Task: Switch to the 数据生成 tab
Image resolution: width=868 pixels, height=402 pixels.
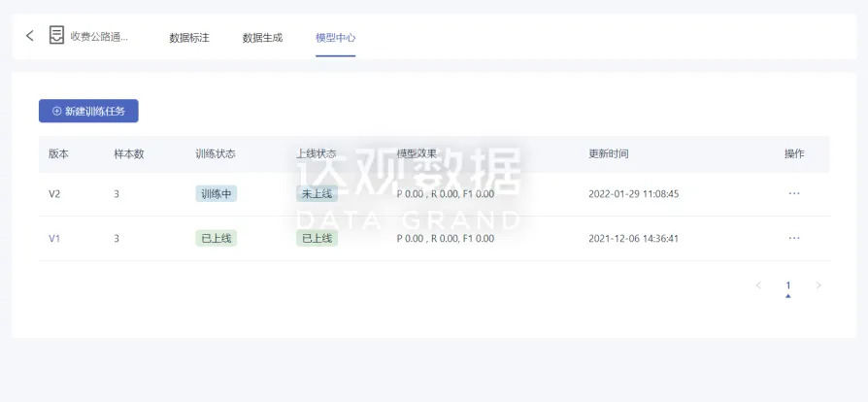Action: 262,38
